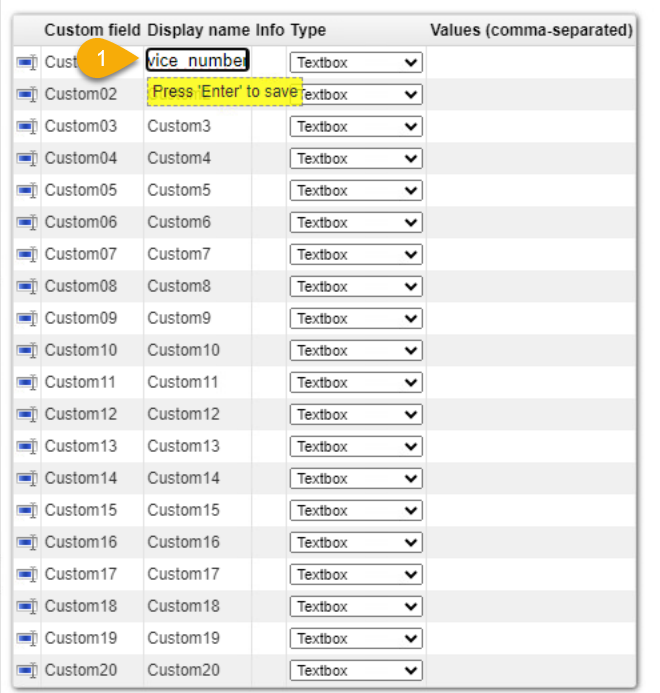Click the Custom field column header
660x693 pixels.
click(x=92, y=30)
